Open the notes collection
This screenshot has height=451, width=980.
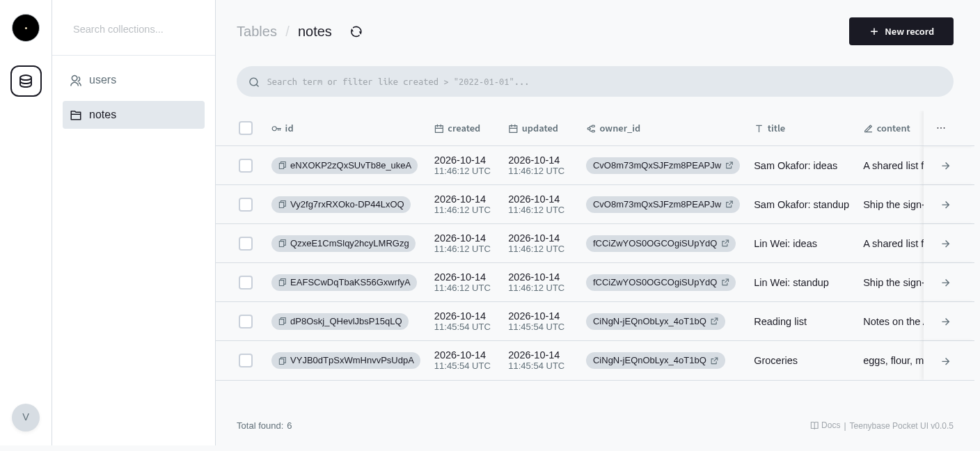coord(134,115)
